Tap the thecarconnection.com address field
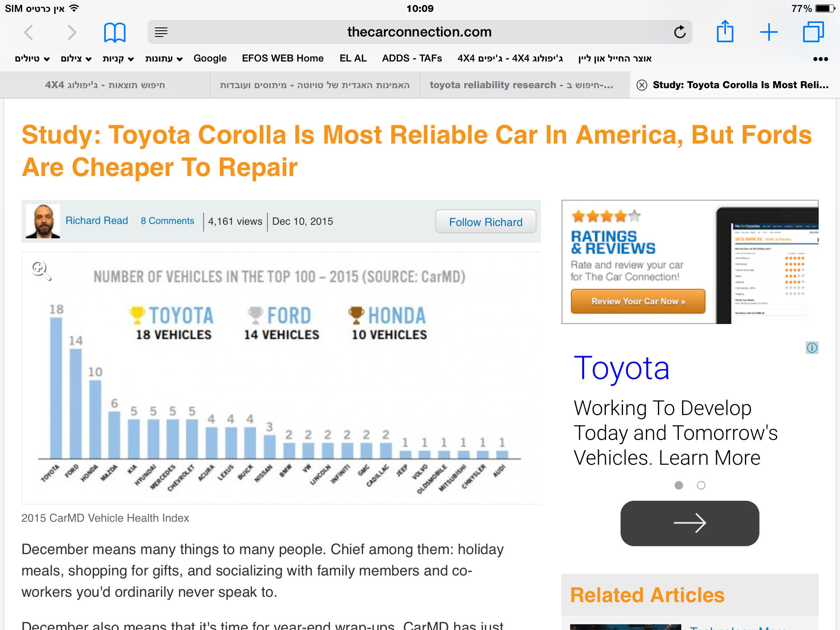 click(419, 32)
